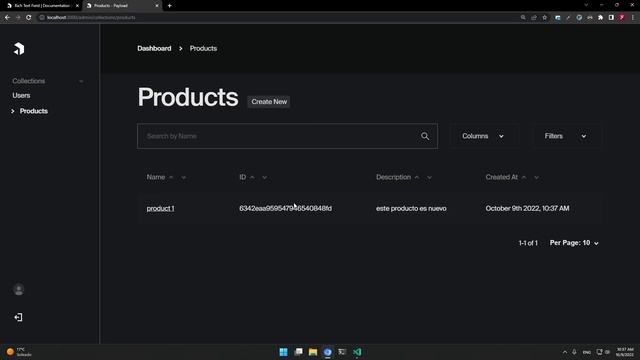The width and height of the screenshot is (640, 360).
Task: Click the taskbar clock and date
Action: point(624,352)
